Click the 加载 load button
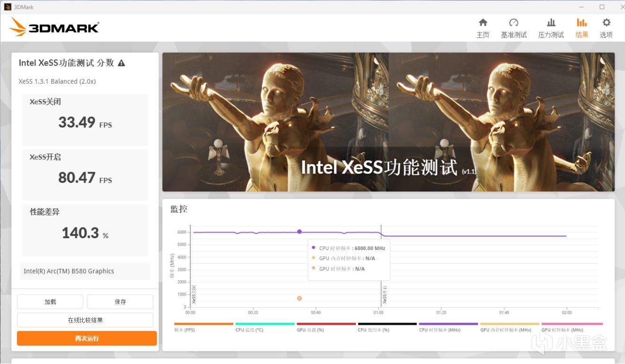The width and height of the screenshot is (625, 364). 50,302
